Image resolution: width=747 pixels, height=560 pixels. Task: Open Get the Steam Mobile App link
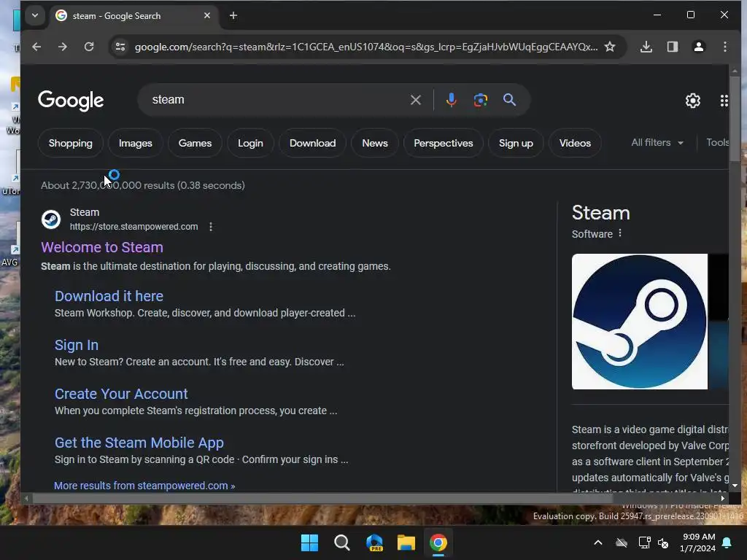[x=139, y=443]
